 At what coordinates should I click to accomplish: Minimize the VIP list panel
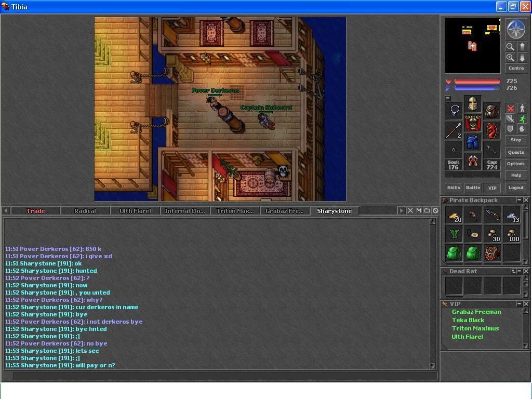(x=519, y=303)
